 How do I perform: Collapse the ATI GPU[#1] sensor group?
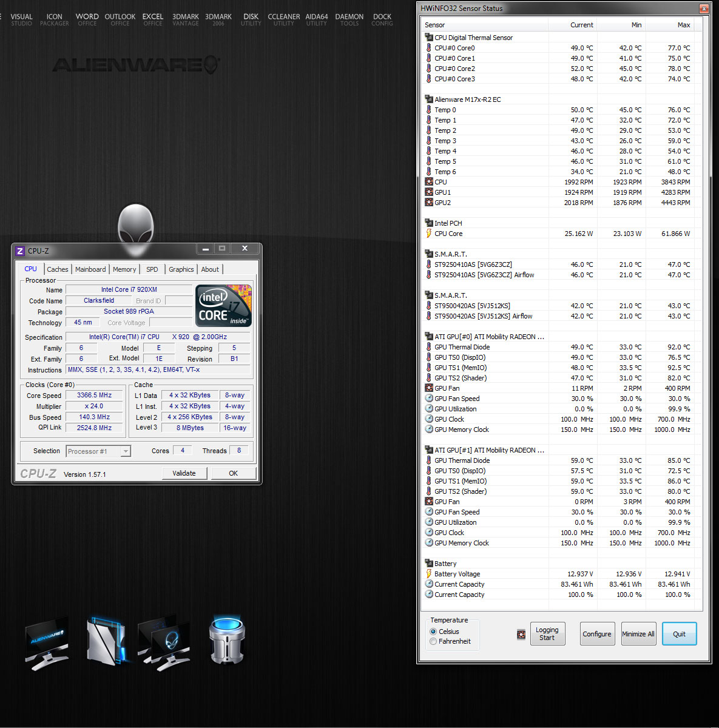429,450
